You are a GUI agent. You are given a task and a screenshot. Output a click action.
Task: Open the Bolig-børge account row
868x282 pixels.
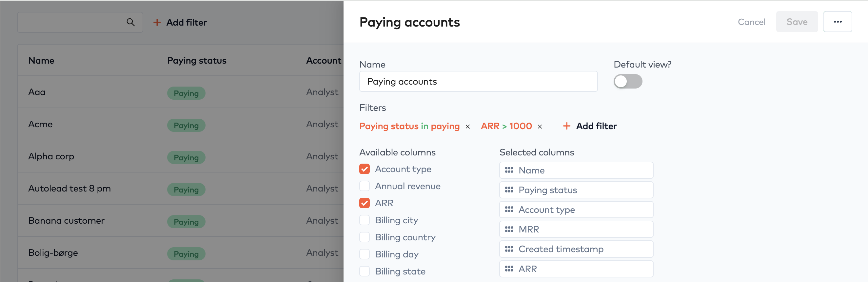181,253
